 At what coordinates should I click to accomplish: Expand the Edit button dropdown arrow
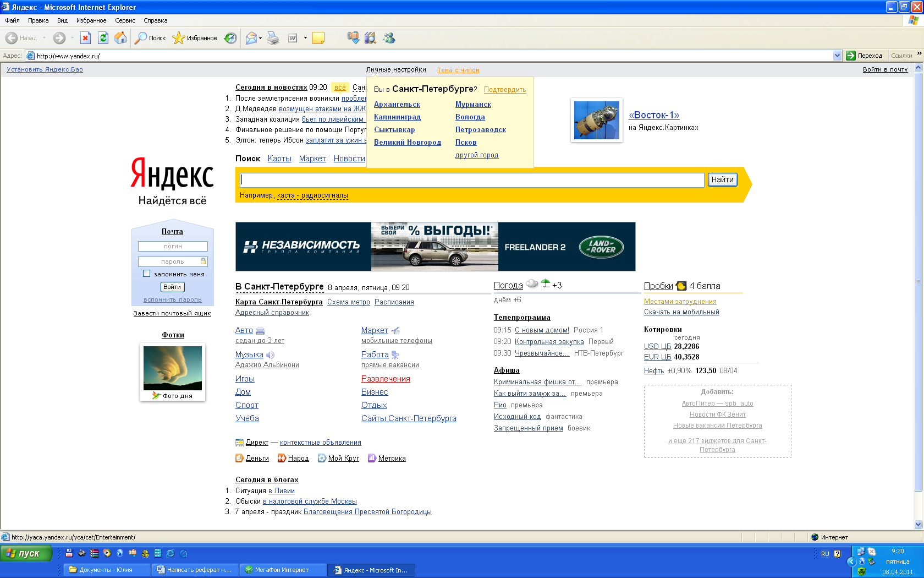pyautogui.click(x=305, y=38)
